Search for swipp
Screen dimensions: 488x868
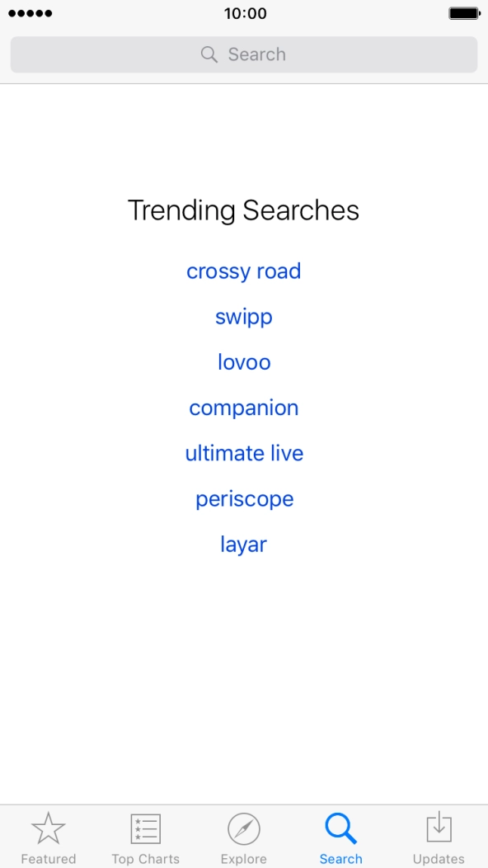pyautogui.click(x=243, y=316)
